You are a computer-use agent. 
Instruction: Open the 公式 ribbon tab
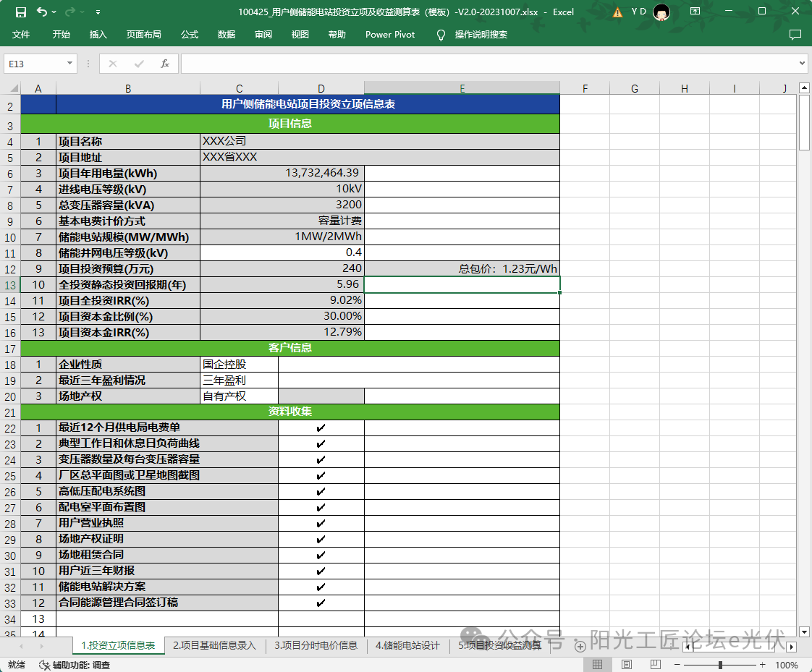(190, 34)
